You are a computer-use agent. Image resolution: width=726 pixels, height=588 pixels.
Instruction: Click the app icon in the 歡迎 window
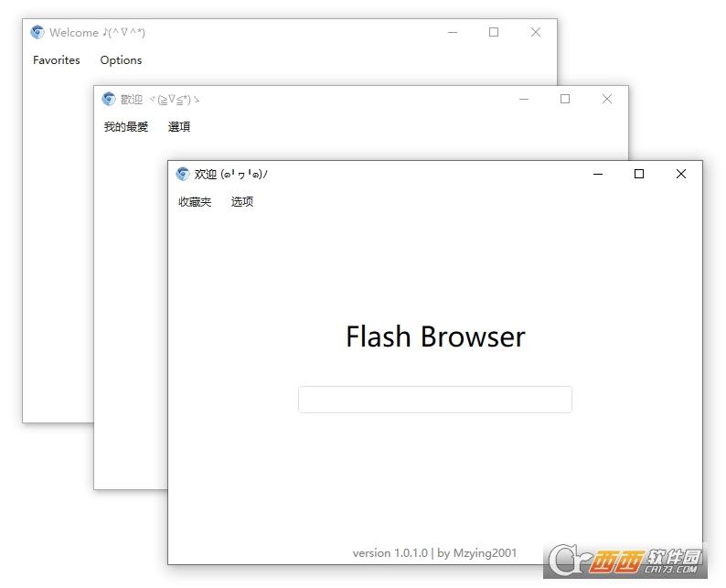click(x=109, y=100)
